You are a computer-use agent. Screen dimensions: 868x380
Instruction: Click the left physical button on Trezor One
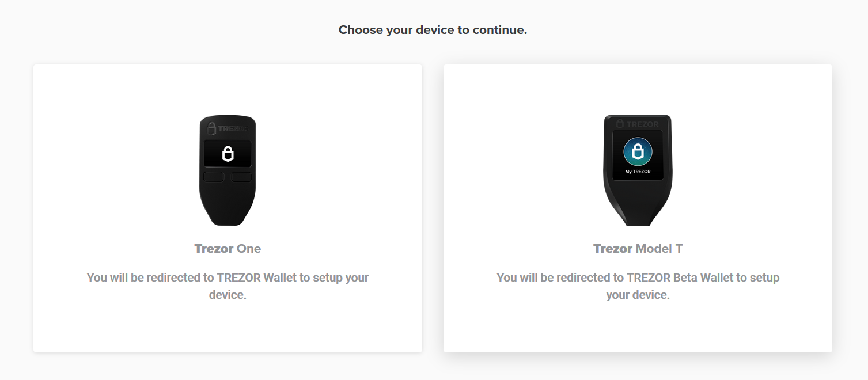[x=213, y=177]
